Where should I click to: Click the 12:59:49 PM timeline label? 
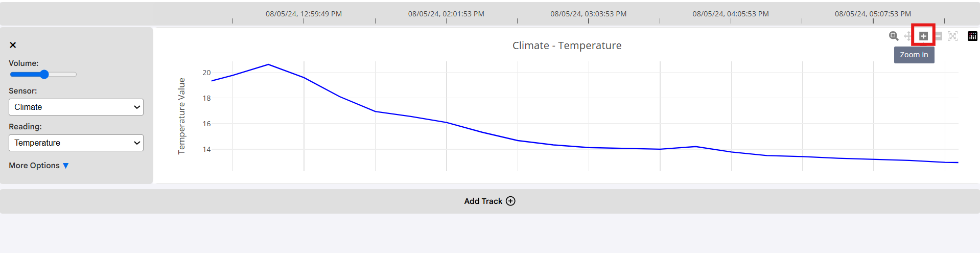pyautogui.click(x=304, y=14)
